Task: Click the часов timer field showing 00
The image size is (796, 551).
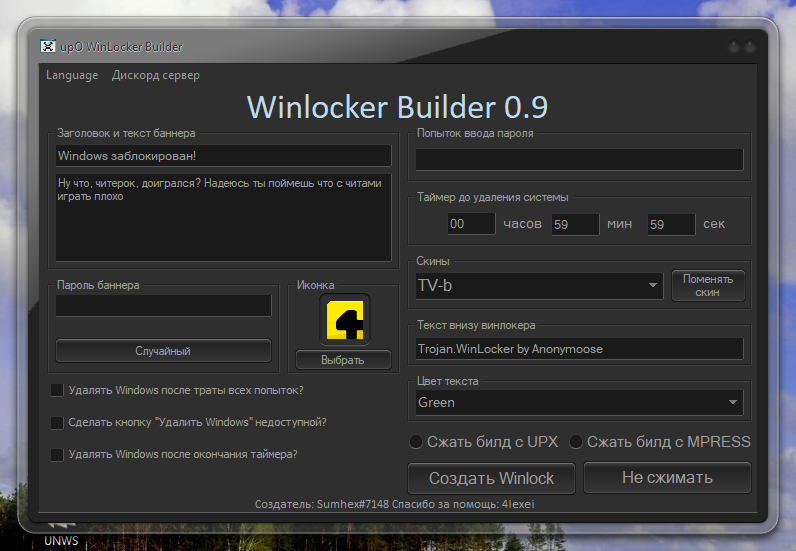Action: click(x=470, y=224)
